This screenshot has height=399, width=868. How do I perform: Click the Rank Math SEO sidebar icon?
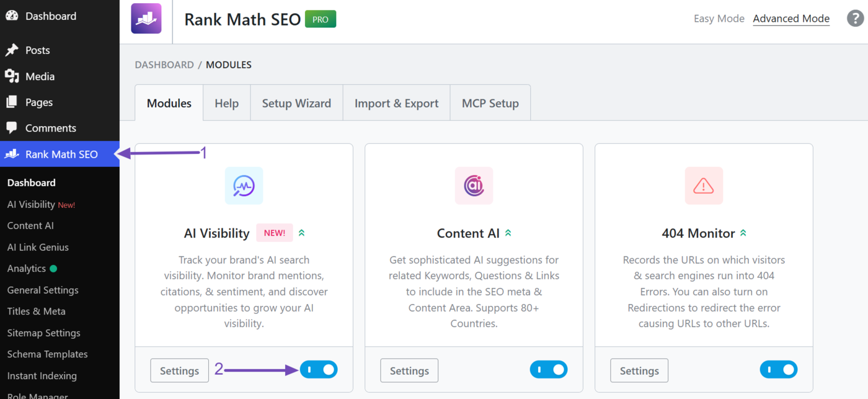12,154
